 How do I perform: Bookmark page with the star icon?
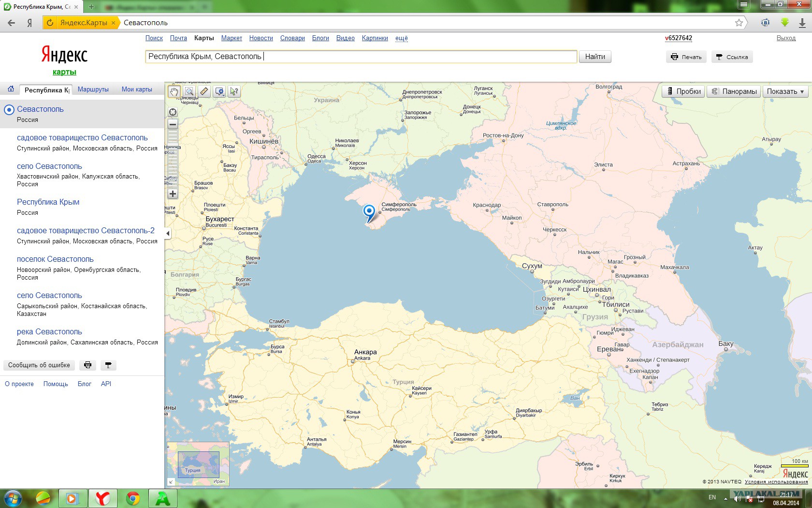tap(739, 23)
